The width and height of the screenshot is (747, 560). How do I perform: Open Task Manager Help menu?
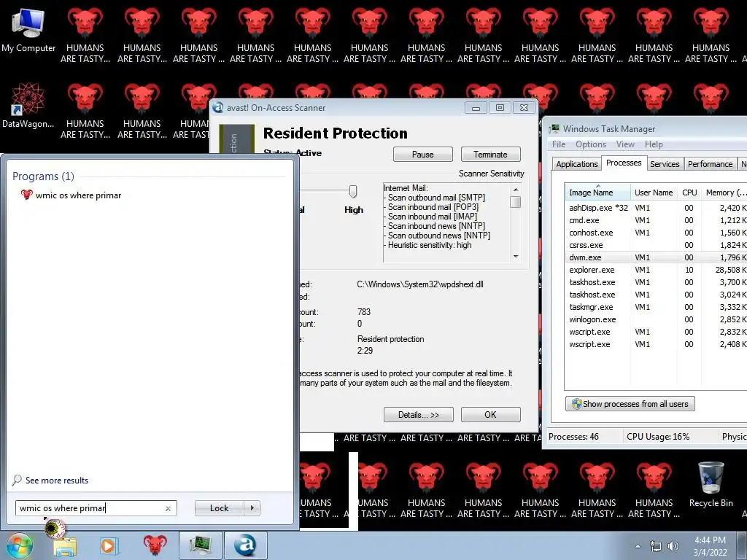pyautogui.click(x=654, y=144)
